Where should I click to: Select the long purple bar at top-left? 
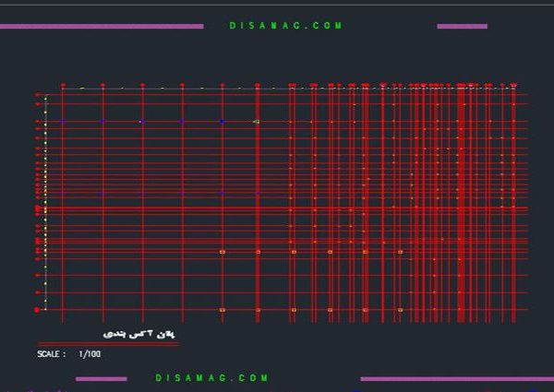click(x=102, y=26)
